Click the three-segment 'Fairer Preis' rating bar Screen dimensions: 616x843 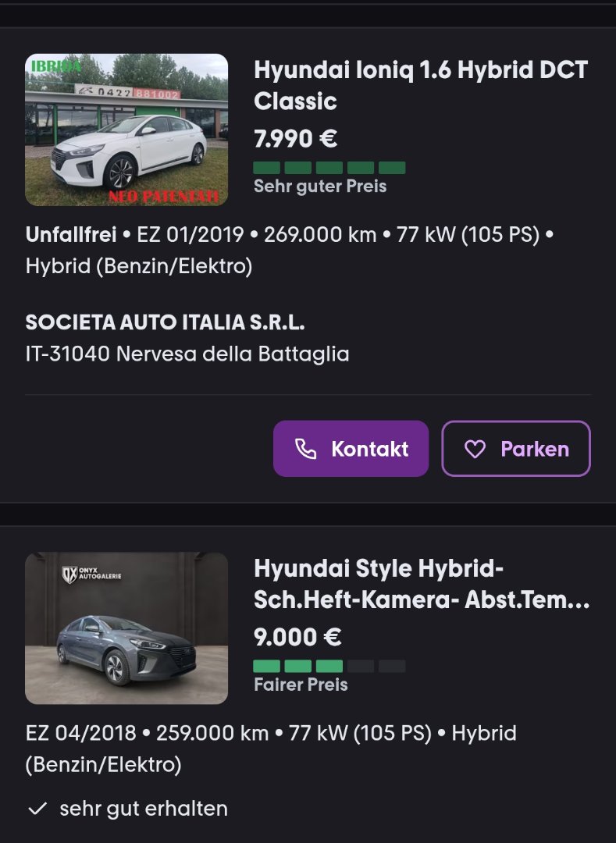pos(329,666)
